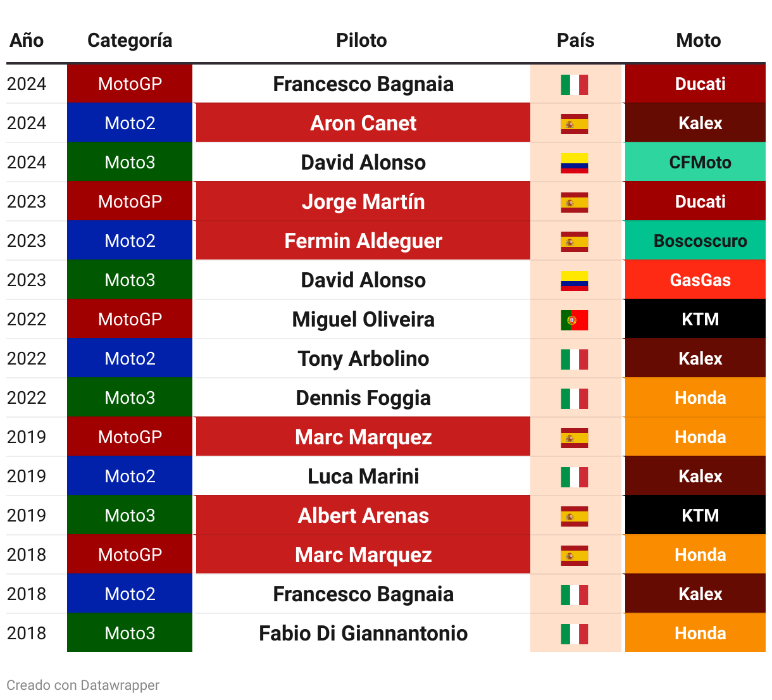Click Spanish flag in Albert Arenas row
Image resolution: width=772 pixels, height=700 pixels.
click(x=575, y=516)
